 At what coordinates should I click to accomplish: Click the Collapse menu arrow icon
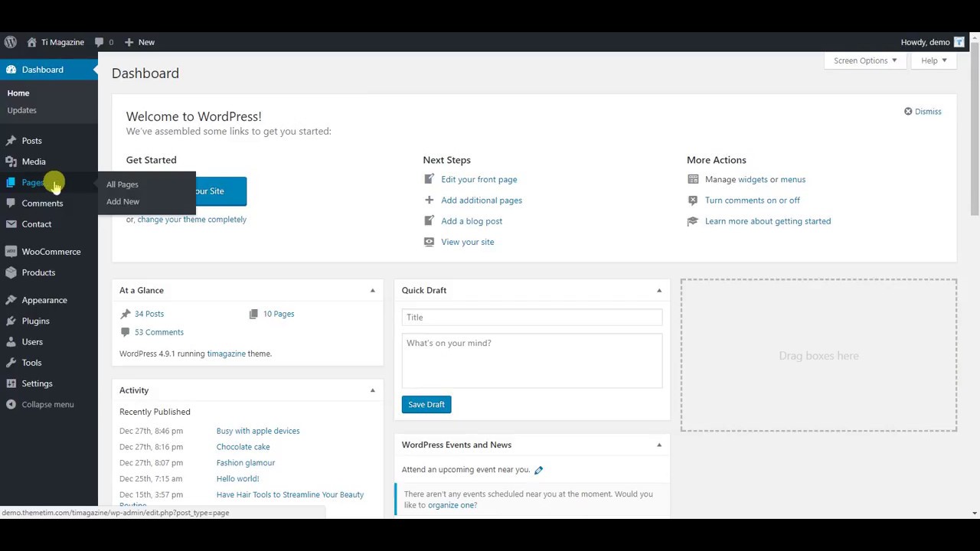pyautogui.click(x=11, y=404)
